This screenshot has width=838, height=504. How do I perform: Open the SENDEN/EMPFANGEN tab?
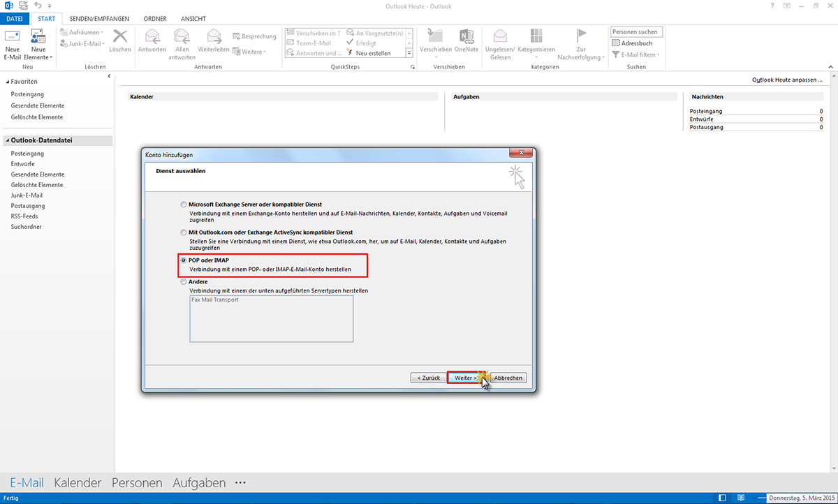pos(98,19)
